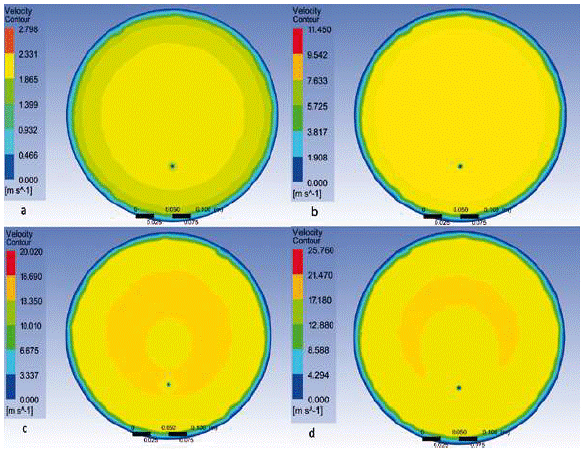The height and width of the screenshot is (462, 582).
Task: Click the star marker inside contour d
Action: click(459, 388)
